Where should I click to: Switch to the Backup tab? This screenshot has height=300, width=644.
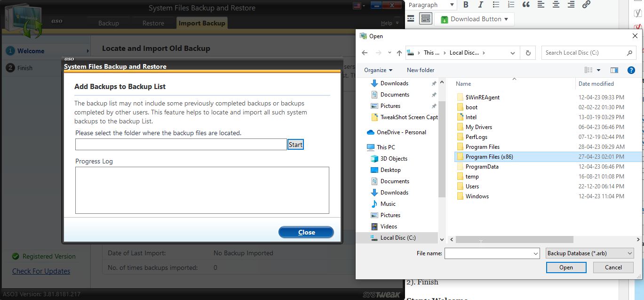coord(108,23)
